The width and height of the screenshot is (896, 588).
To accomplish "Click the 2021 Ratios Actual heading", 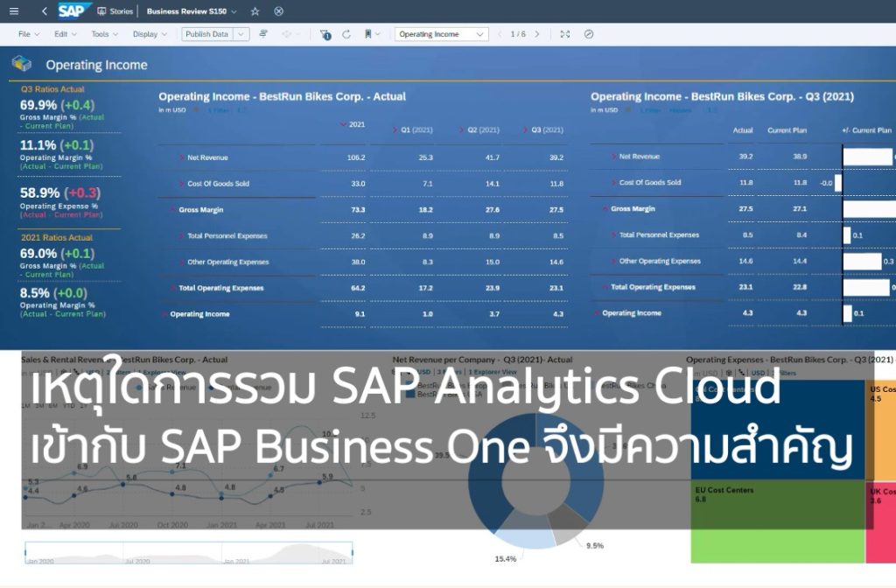I will click(57, 238).
